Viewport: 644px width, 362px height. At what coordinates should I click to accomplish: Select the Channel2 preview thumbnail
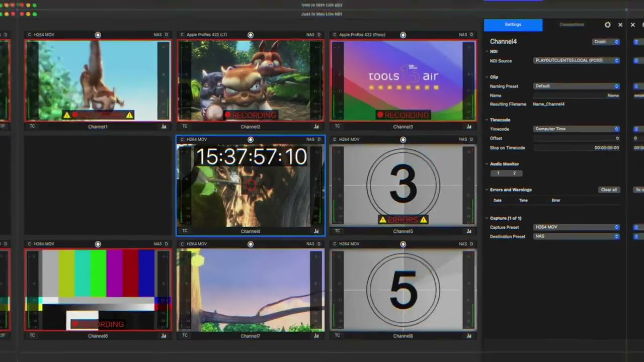[251, 80]
